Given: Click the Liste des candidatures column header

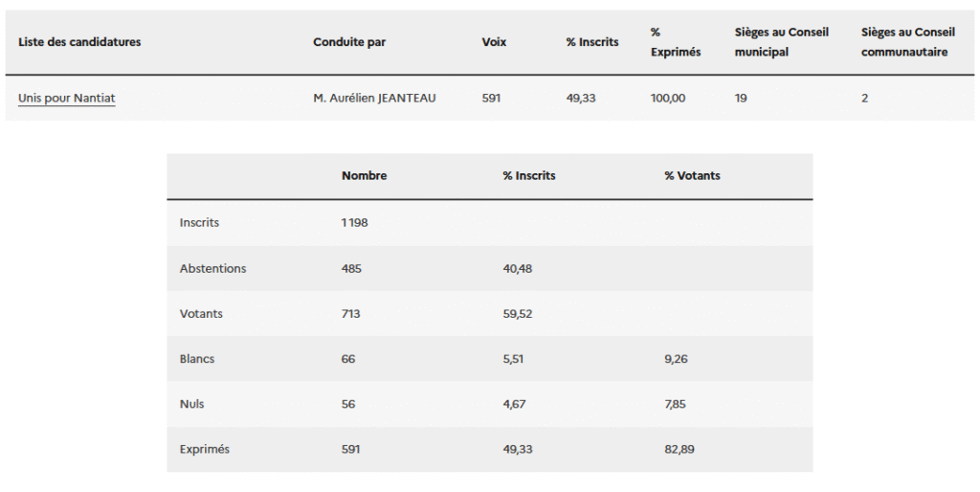Looking at the screenshot, I should (x=79, y=42).
